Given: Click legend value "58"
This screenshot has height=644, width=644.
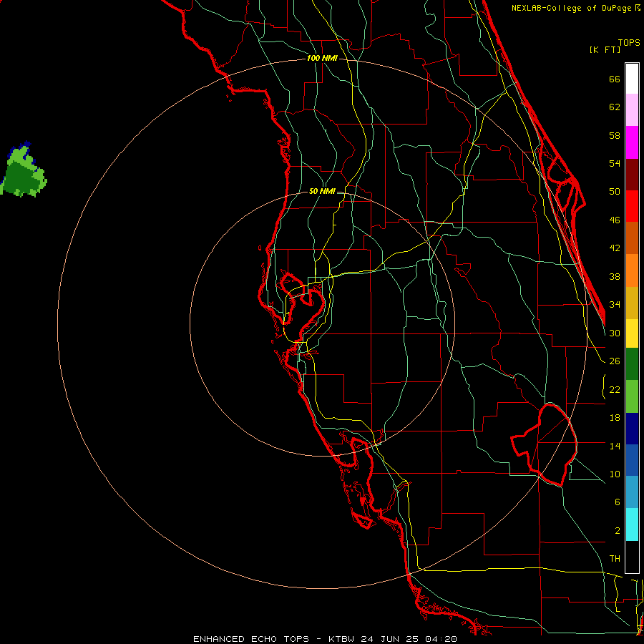Looking at the screenshot, I should [x=615, y=135].
